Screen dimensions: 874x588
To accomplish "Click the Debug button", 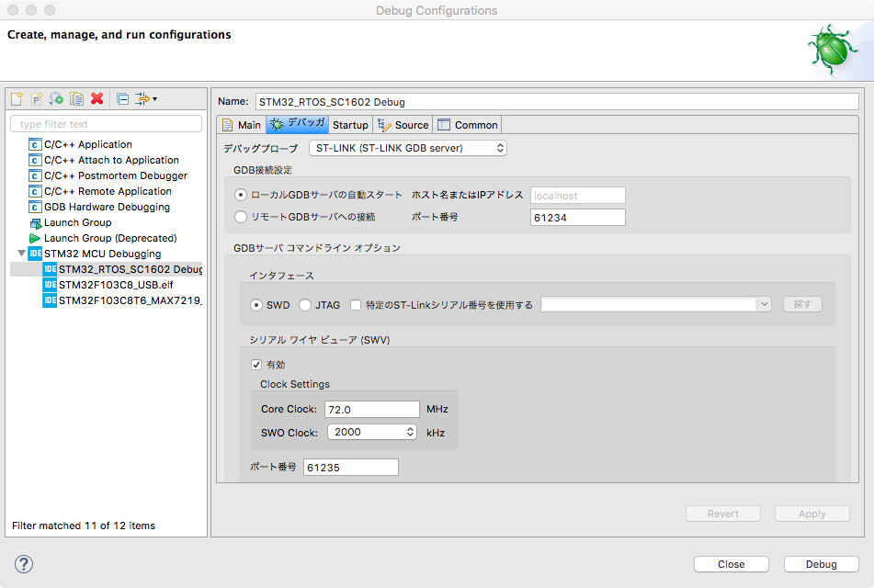I will [x=821, y=564].
